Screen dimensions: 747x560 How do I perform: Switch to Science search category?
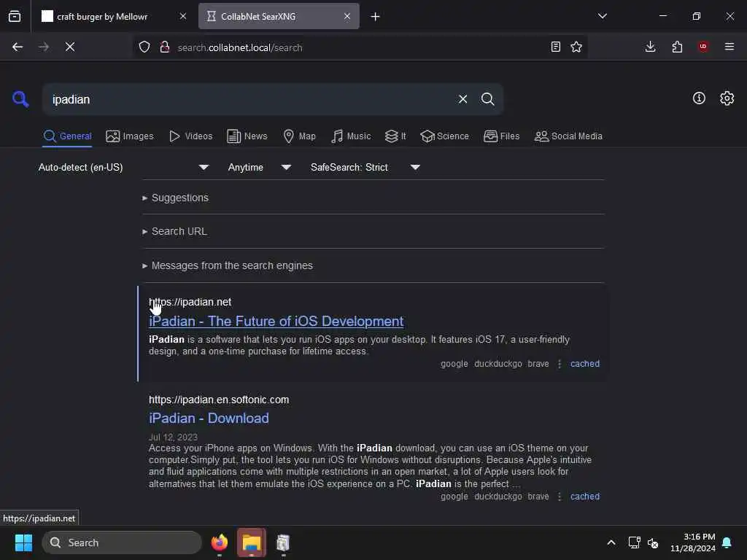coord(444,136)
